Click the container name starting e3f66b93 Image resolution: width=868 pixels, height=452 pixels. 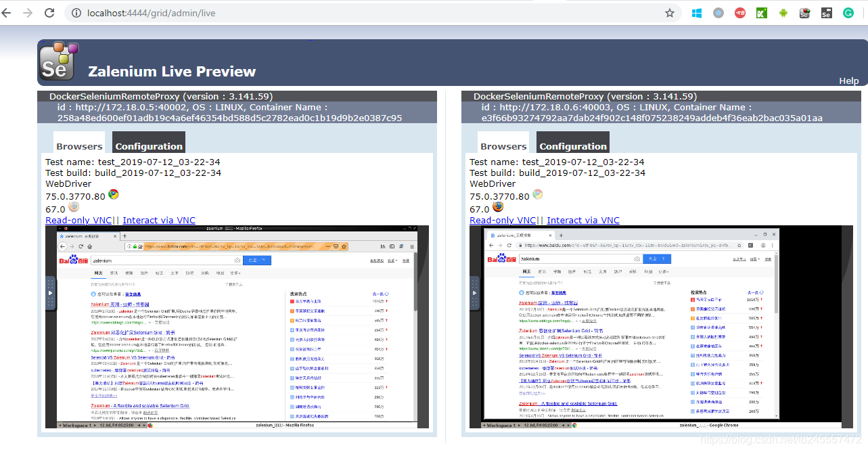point(652,118)
